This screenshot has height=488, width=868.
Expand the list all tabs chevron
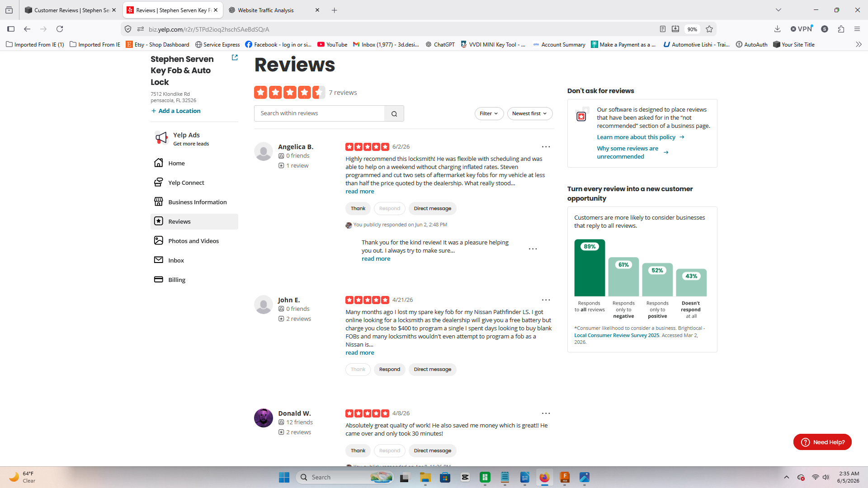pyautogui.click(x=778, y=10)
